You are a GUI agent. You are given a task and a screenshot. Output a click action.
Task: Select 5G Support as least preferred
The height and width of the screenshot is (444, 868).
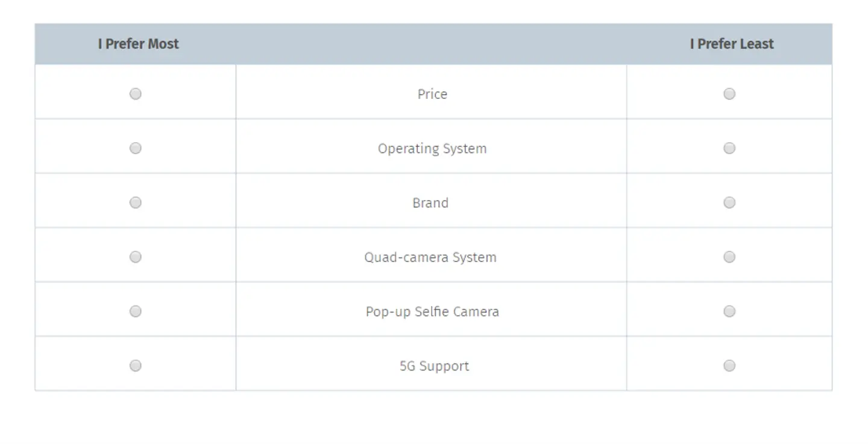[x=729, y=366]
